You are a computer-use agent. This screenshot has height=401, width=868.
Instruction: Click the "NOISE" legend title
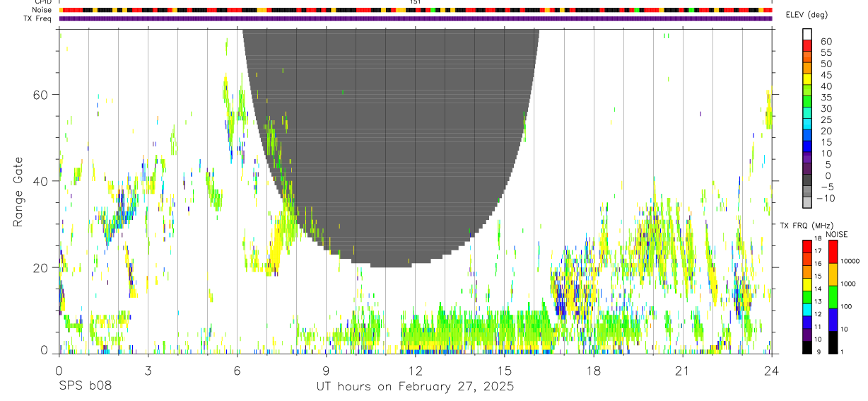point(836,235)
